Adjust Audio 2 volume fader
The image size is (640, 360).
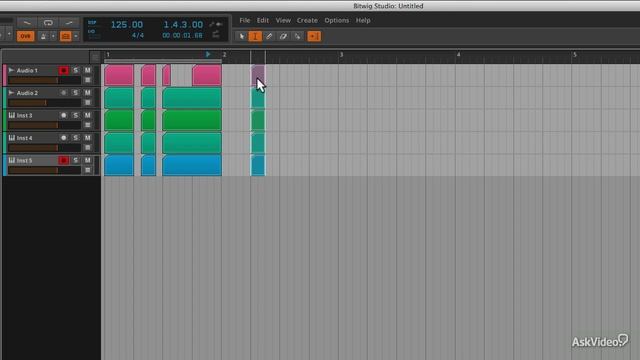(44, 103)
